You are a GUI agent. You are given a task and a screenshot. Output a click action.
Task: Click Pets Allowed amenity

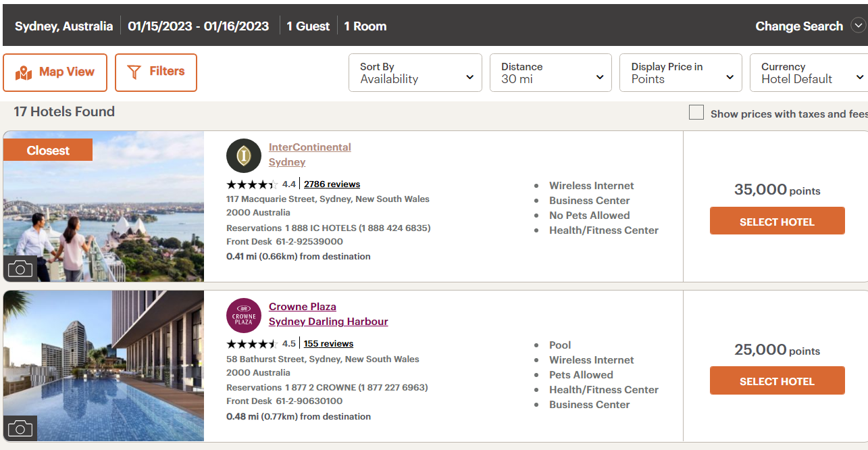pyautogui.click(x=581, y=374)
